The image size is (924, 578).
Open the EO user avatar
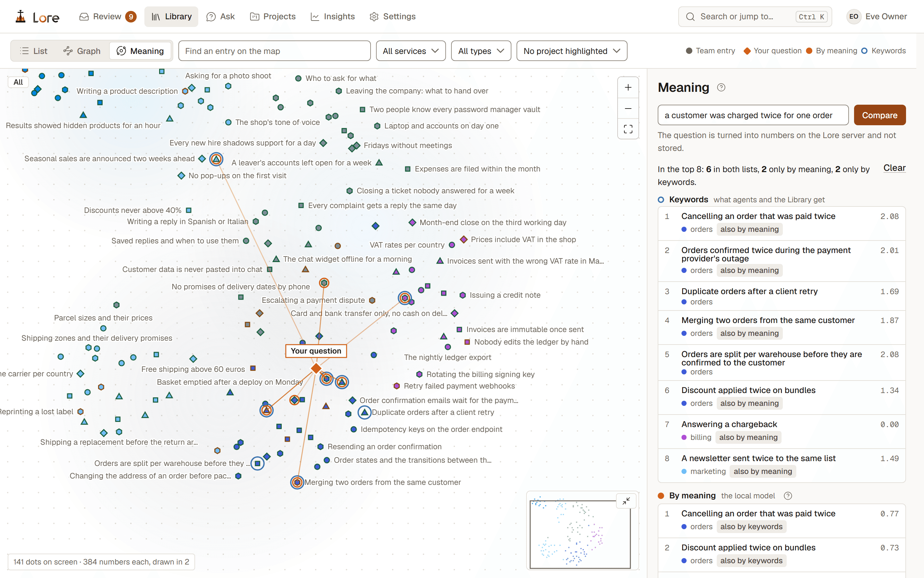854,16
